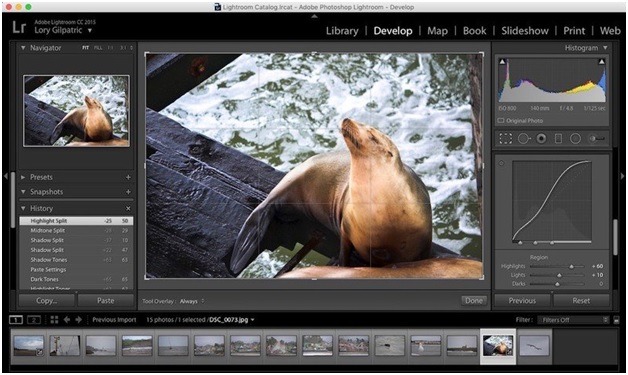Set Navigator zoom to FIT

85,48
